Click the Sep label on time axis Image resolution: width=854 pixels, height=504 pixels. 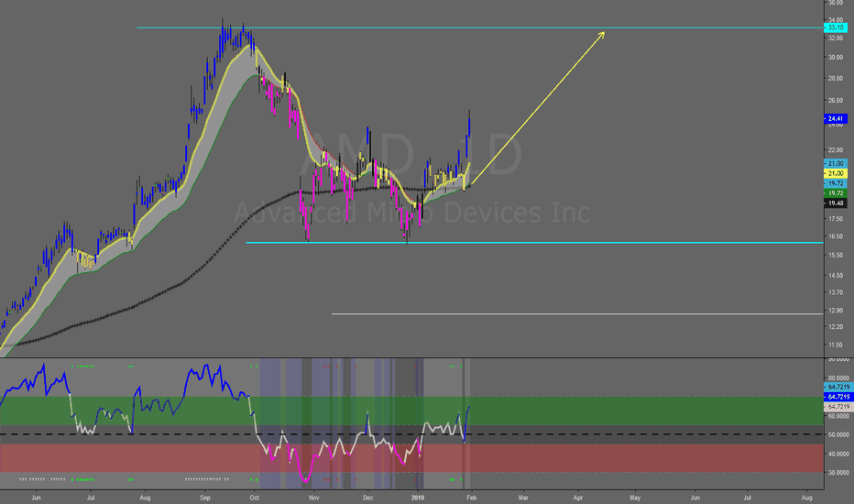point(204,498)
